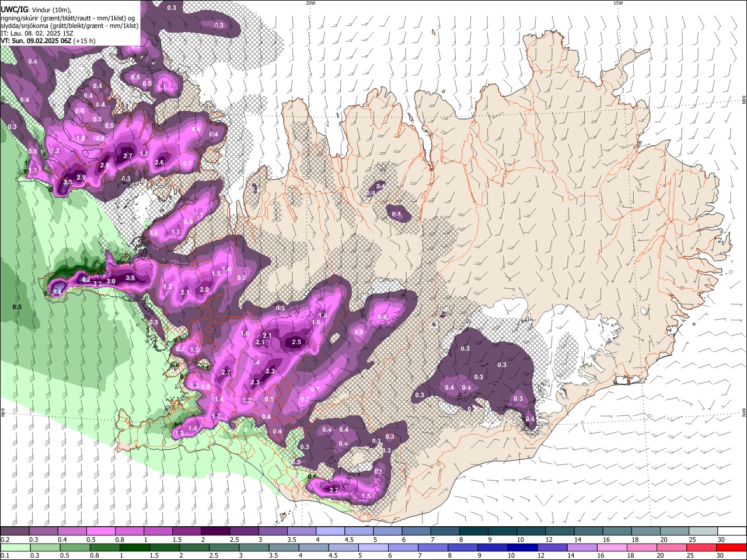This screenshot has width=747, height=560.
Task: Click the pale green lower swatch between 0.1 and 0.3
Action: click(15, 547)
